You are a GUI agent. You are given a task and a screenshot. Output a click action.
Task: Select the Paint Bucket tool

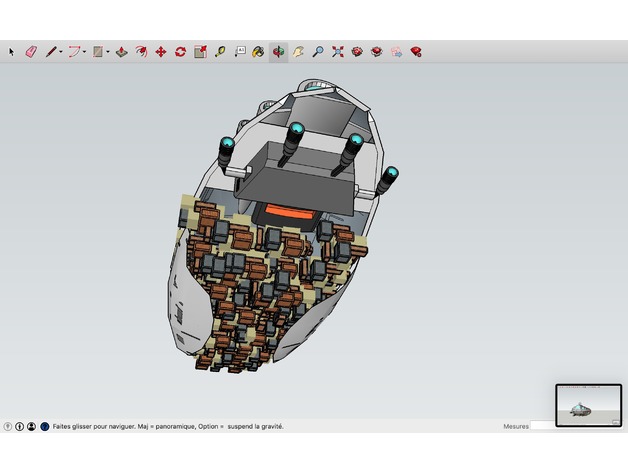[258, 52]
